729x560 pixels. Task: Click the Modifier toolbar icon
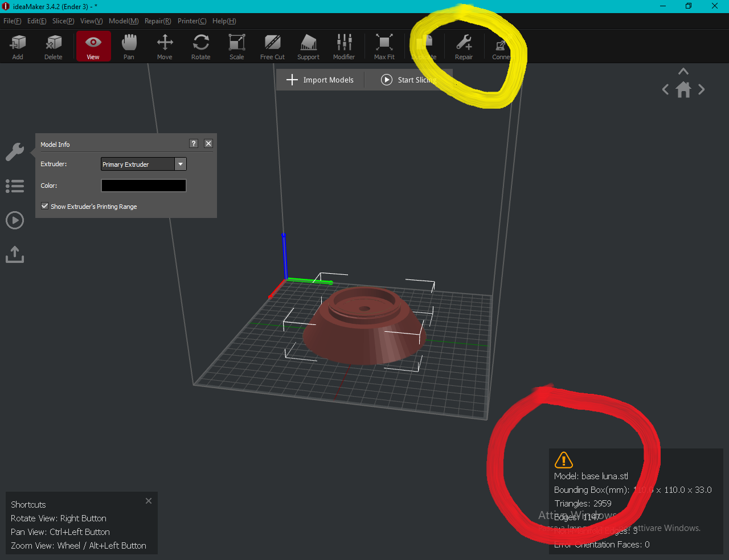[344, 46]
